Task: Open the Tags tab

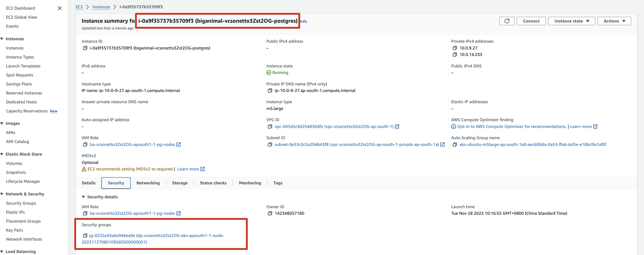Action: tap(278, 183)
